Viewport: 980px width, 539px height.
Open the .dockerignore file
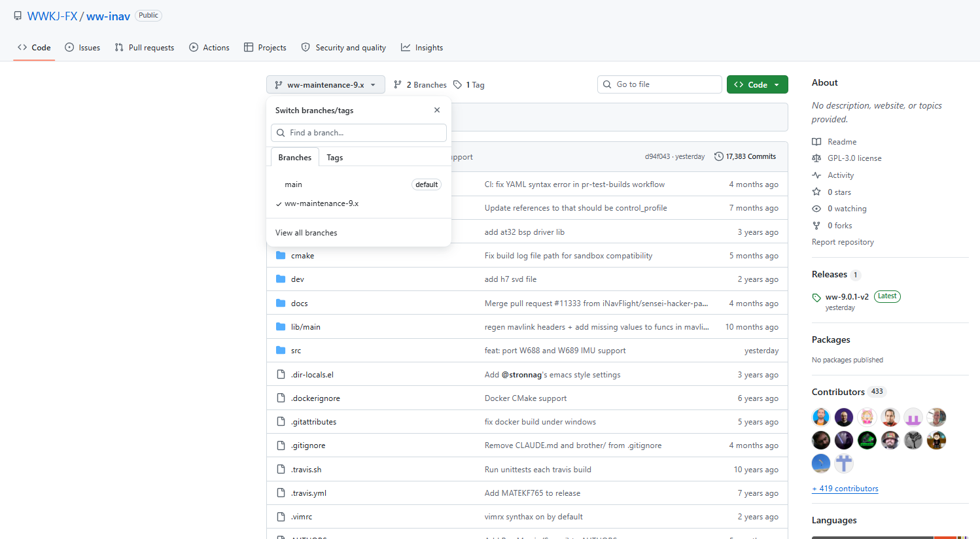pos(315,398)
